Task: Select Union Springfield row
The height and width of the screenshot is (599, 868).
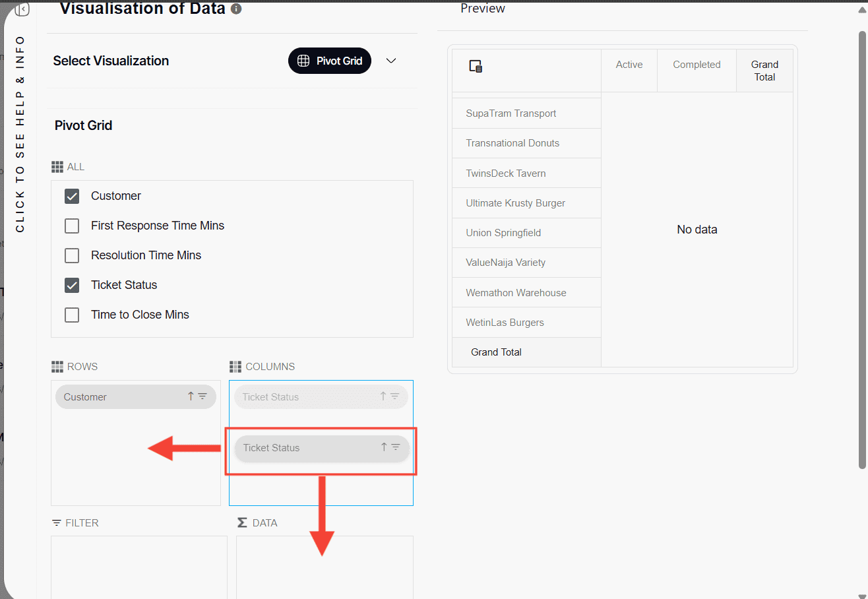Action: click(526, 233)
